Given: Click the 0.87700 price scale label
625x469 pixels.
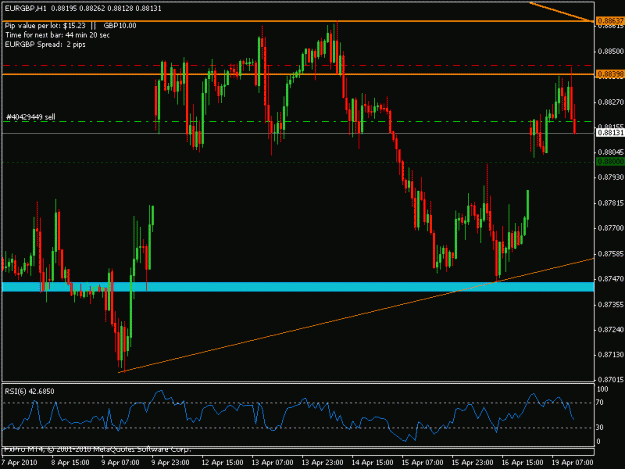Looking at the screenshot, I should pyautogui.click(x=611, y=228).
